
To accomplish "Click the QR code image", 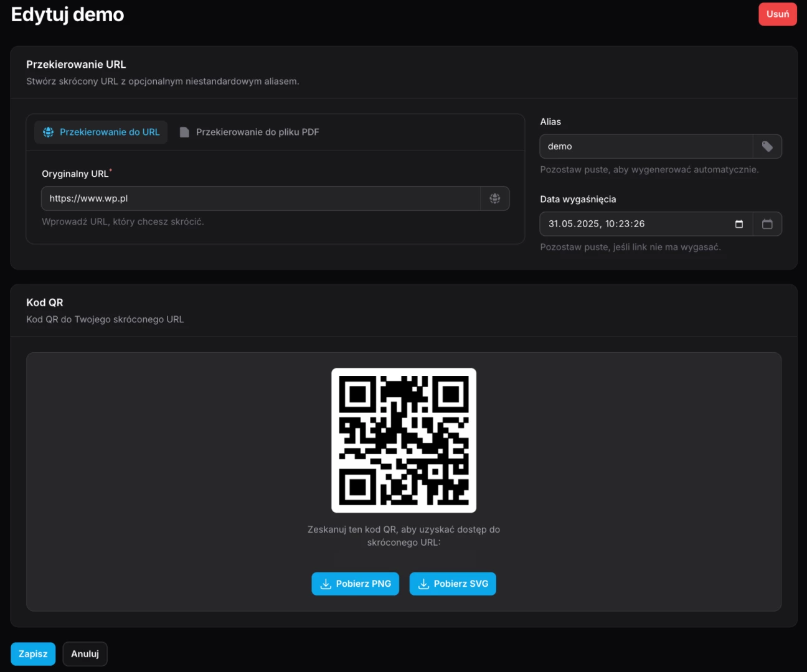I will click(404, 441).
